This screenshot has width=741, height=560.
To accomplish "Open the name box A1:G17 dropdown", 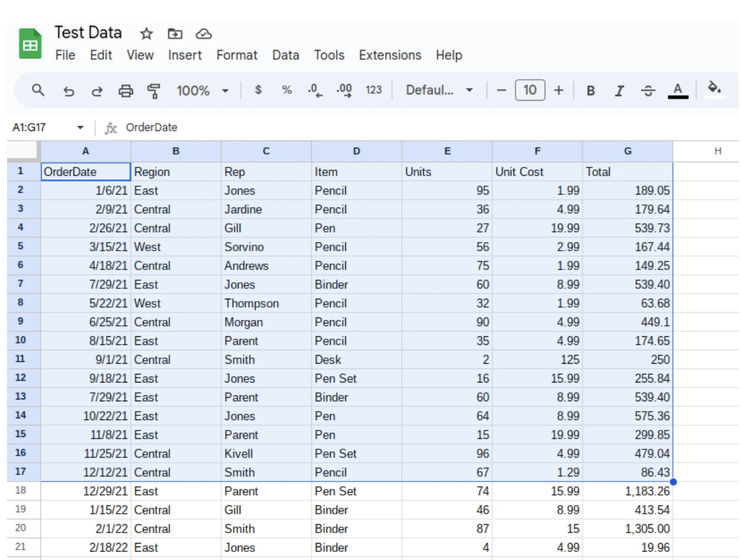I will pos(80,128).
